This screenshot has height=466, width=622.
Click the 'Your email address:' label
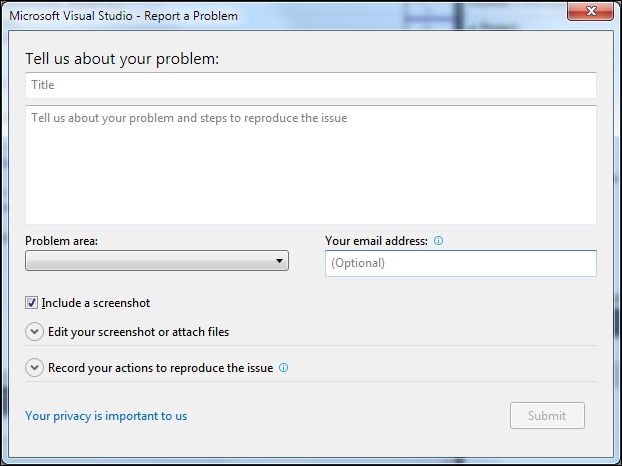coord(376,241)
